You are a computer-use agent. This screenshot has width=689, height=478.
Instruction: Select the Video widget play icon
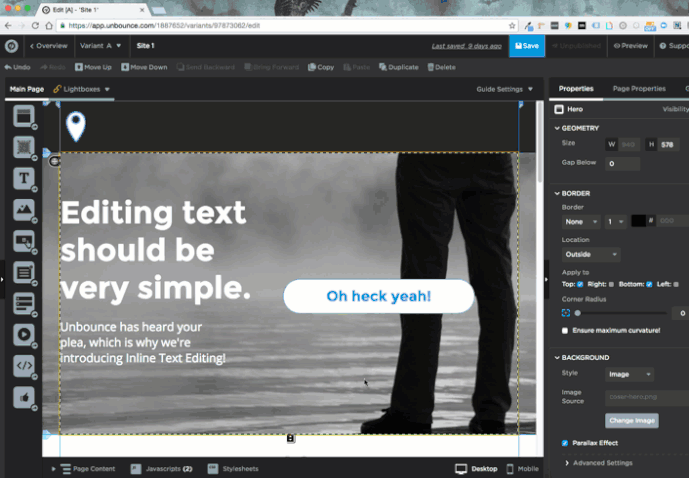tap(24, 334)
